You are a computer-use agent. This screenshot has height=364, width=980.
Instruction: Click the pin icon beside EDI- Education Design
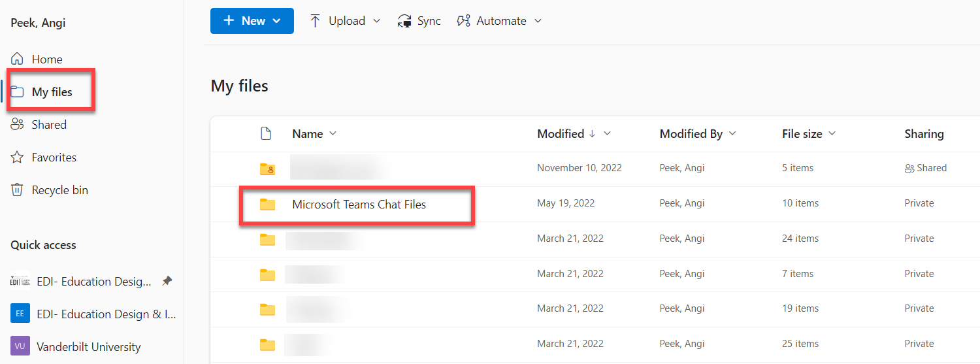(x=167, y=281)
